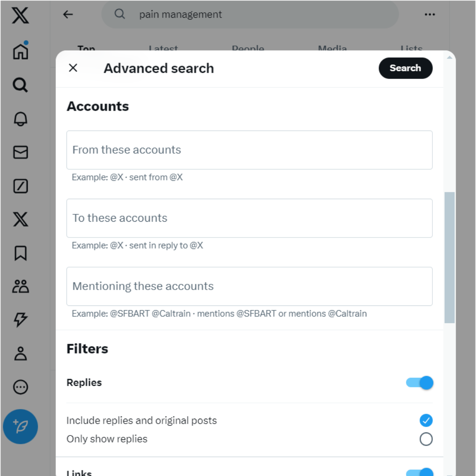Open your Profile page
The image size is (476, 476).
[x=20, y=353]
